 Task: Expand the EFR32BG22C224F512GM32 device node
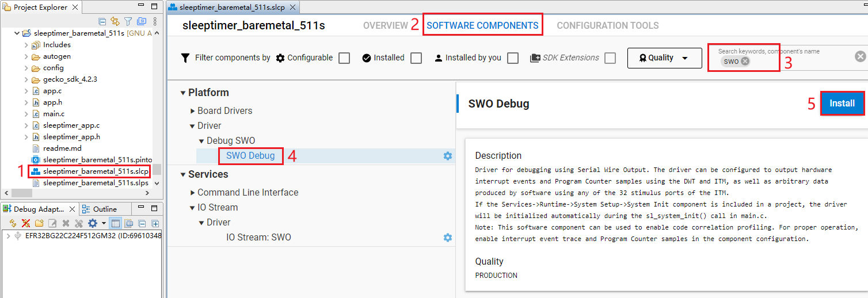click(7, 236)
